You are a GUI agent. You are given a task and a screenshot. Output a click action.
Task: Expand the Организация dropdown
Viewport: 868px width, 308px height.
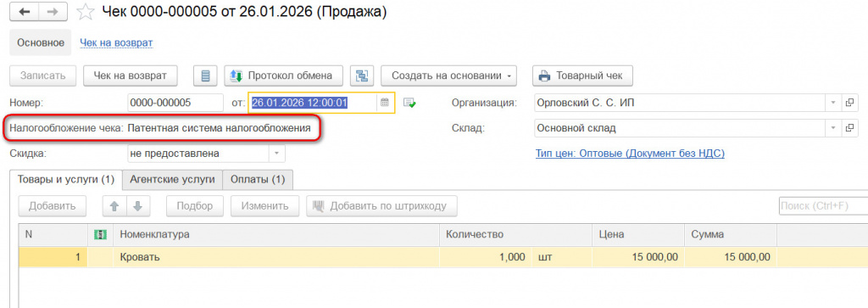[x=833, y=103]
